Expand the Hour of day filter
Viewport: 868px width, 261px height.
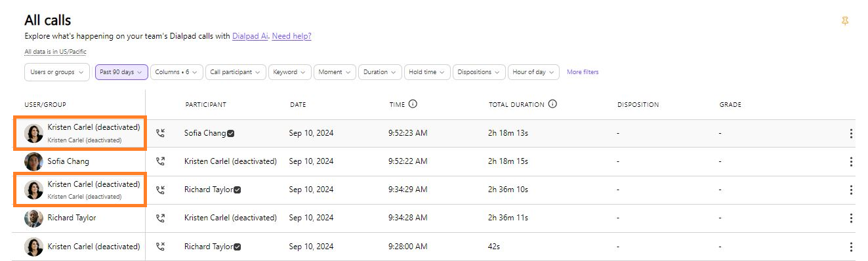533,72
